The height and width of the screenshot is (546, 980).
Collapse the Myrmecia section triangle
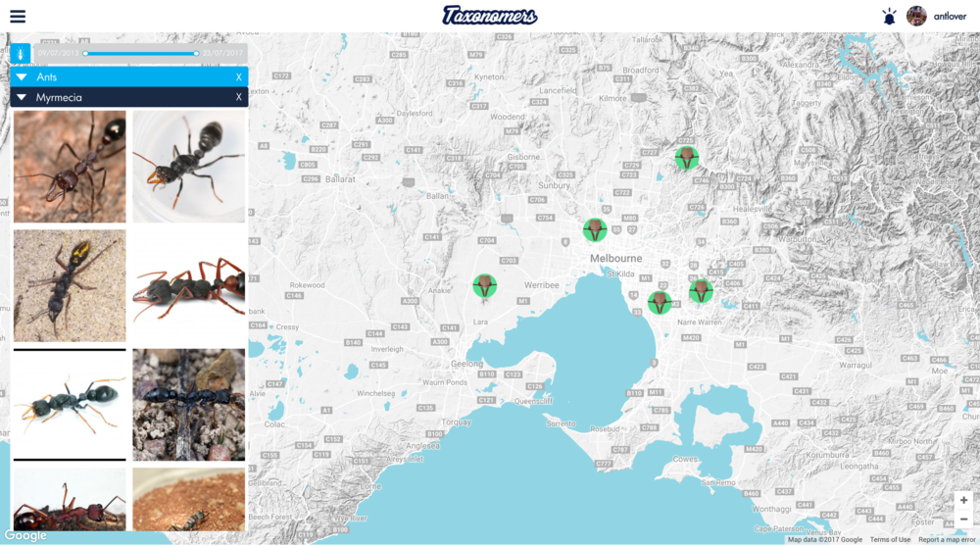pyautogui.click(x=22, y=98)
